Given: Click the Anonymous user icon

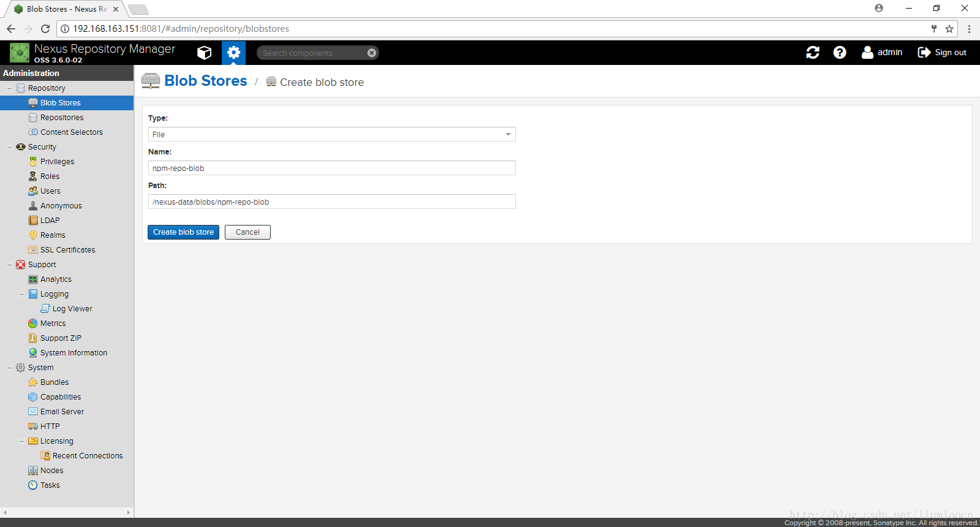Looking at the screenshot, I should coord(33,206).
